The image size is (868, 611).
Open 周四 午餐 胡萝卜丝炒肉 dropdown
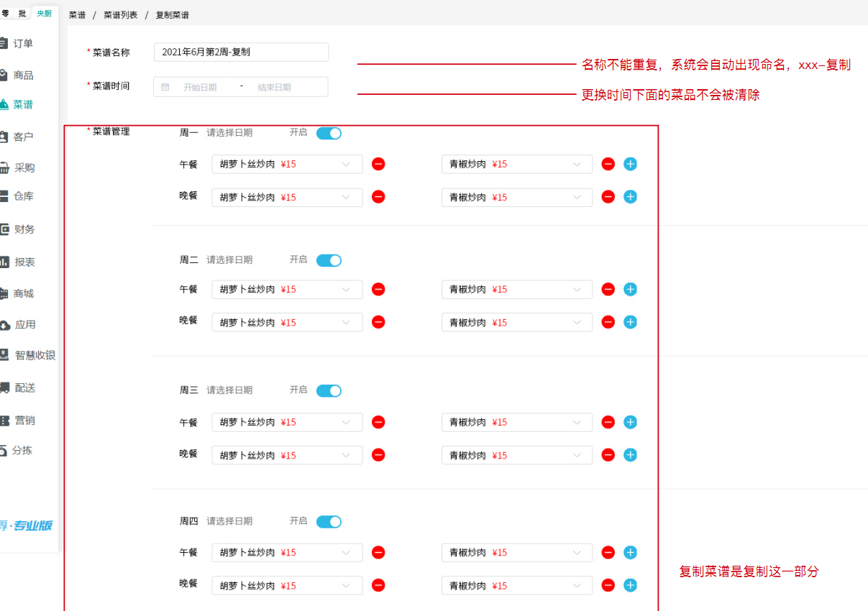coord(287,553)
